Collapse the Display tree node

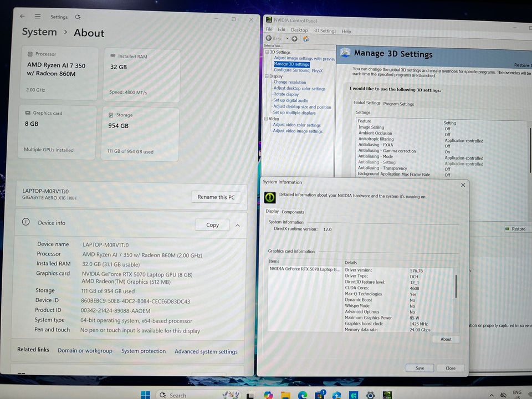[x=267, y=76]
